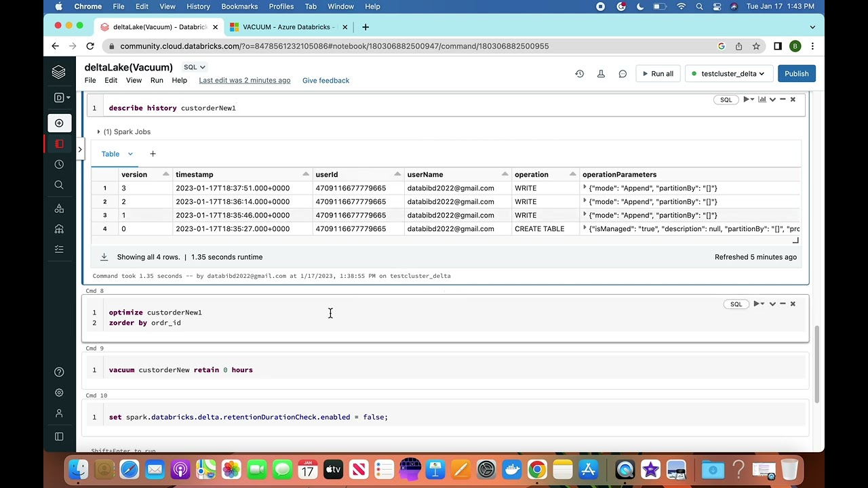Image resolution: width=868 pixels, height=488 pixels.
Task: Go back in the browser
Action: 56,46
